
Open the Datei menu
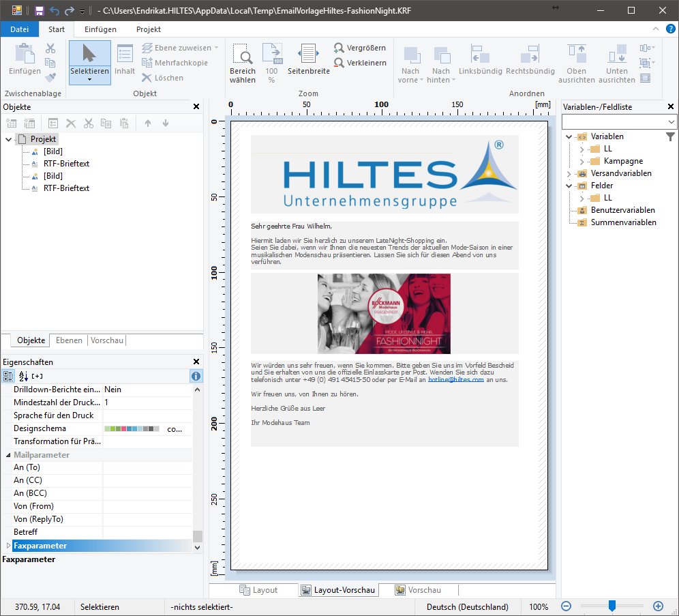pos(20,29)
